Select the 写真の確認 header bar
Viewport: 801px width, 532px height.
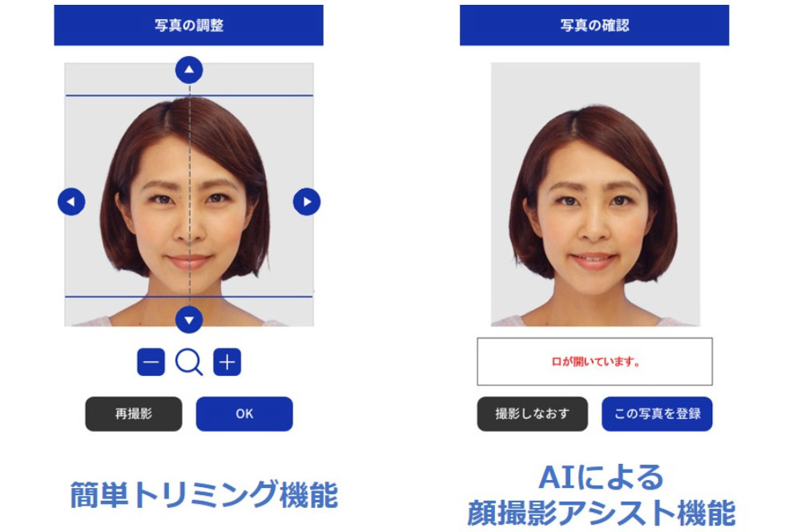click(x=594, y=25)
